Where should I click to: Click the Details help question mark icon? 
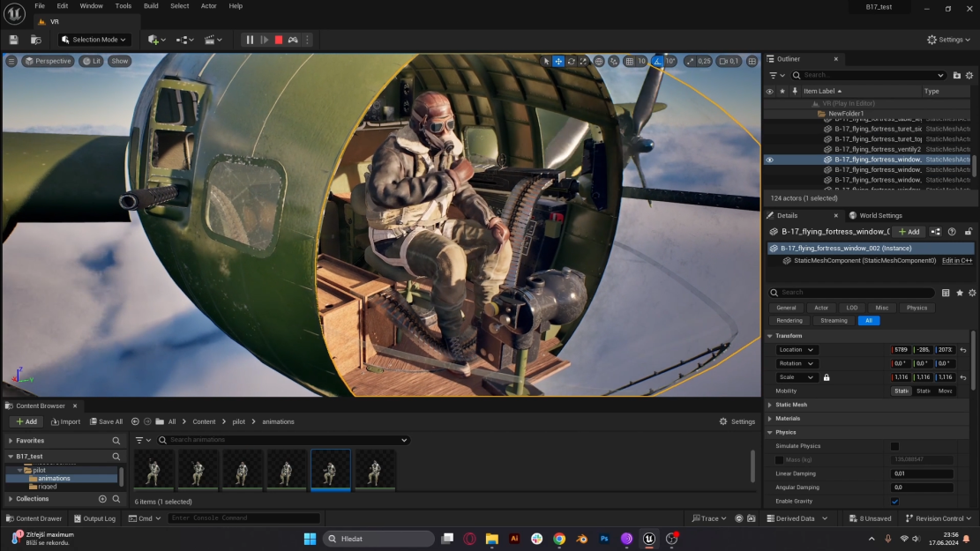click(x=952, y=232)
